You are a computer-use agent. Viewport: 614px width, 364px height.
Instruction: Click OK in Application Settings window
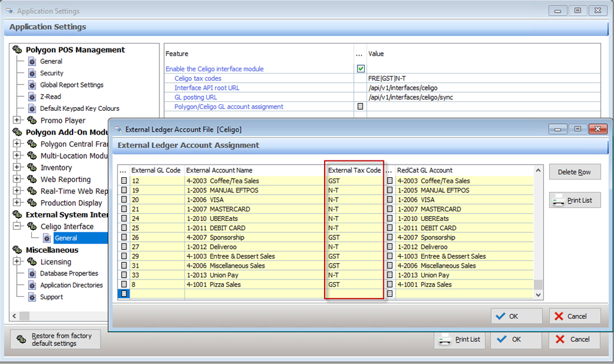click(516, 339)
